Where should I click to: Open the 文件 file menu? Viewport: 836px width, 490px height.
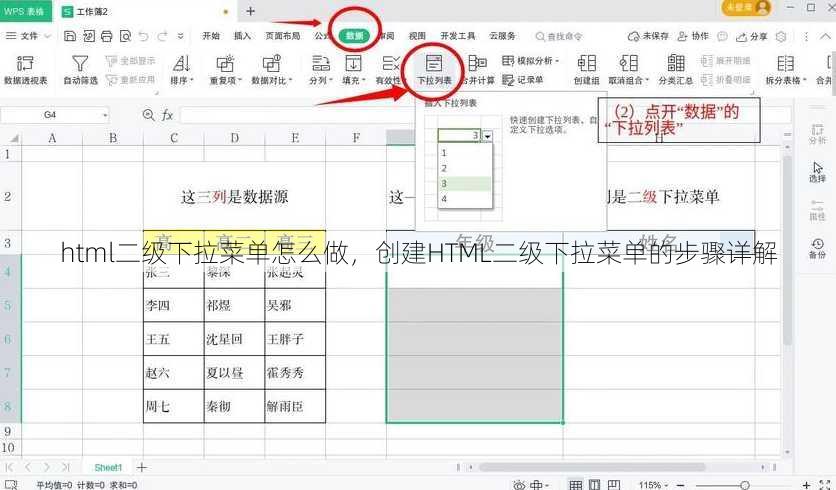click(28, 36)
